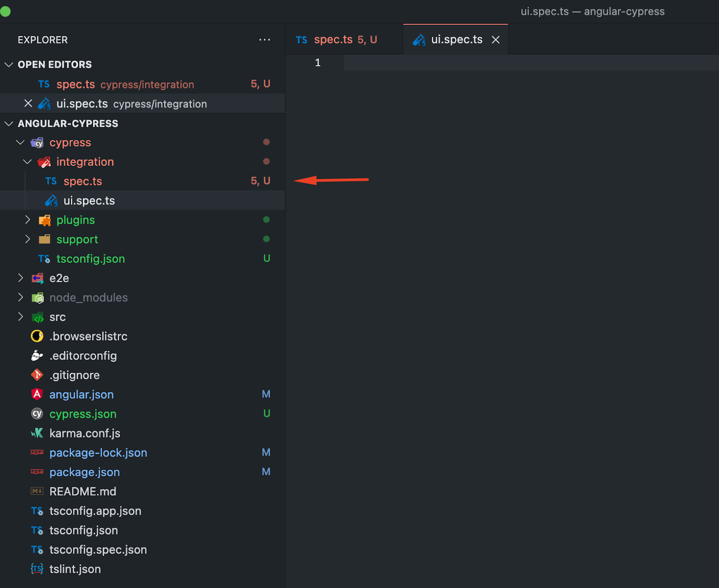Switch to the spec.ts editor tab

pyautogui.click(x=345, y=40)
